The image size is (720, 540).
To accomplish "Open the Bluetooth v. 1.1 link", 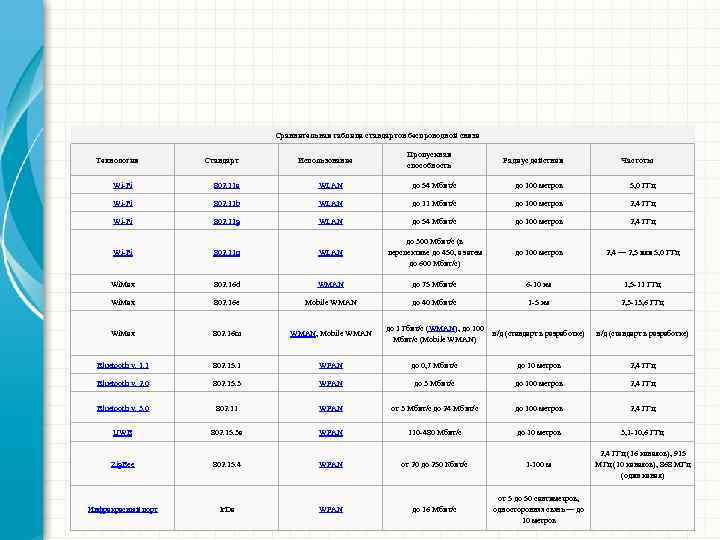I will [123, 366].
